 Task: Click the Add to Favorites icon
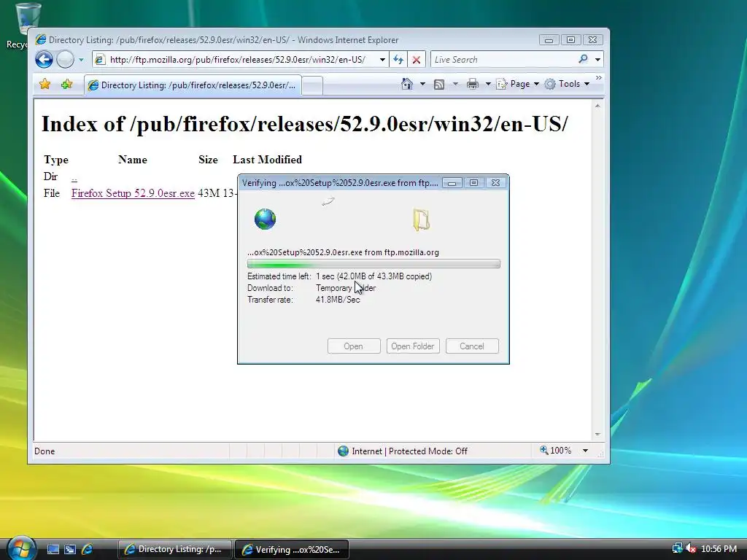(x=66, y=85)
